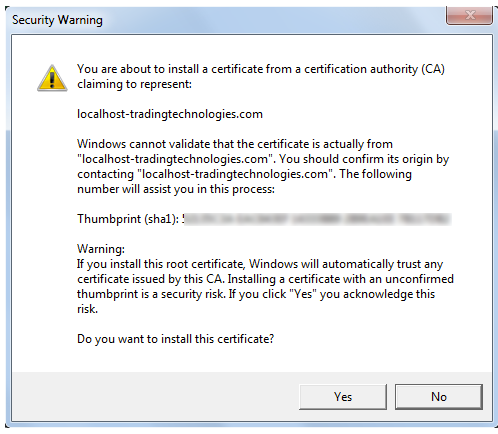
Task: Click the 'claiming to represent:' line
Action: coord(135,84)
